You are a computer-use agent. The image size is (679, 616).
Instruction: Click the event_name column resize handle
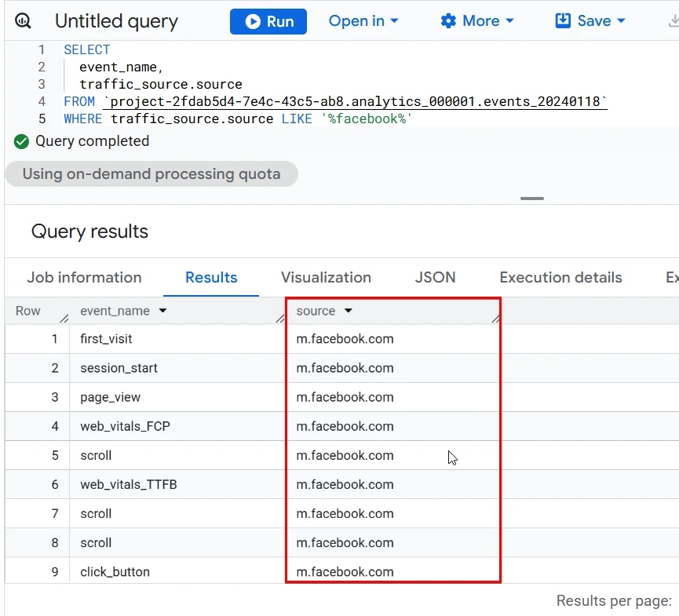pyautogui.click(x=280, y=319)
